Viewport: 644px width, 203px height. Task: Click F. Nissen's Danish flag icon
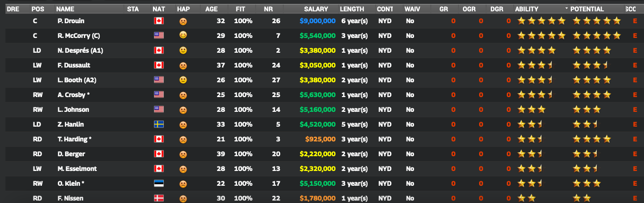158,199
